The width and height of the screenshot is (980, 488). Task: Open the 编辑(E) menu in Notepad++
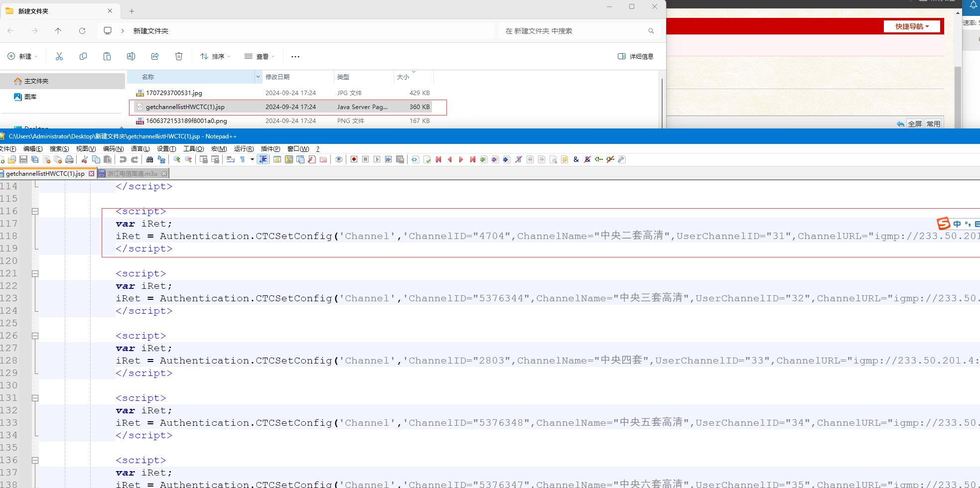[x=32, y=149]
